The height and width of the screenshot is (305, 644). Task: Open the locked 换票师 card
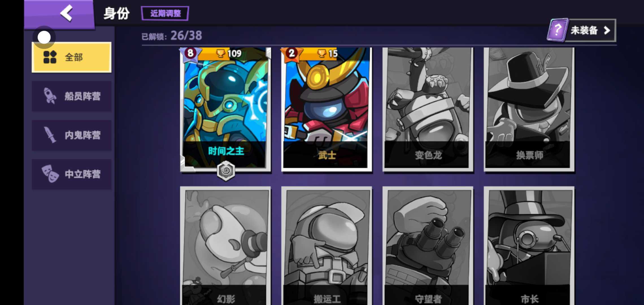tap(529, 110)
